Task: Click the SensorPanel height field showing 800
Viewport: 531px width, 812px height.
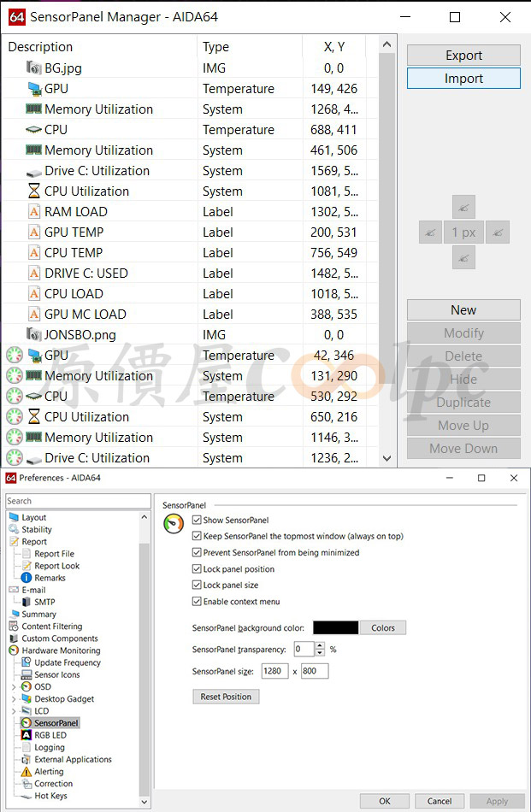Action: [315, 671]
